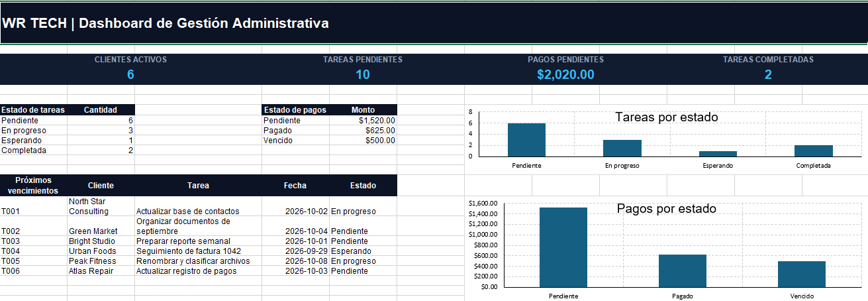
Task: Select task ID cell T001
Action: pos(34,206)
